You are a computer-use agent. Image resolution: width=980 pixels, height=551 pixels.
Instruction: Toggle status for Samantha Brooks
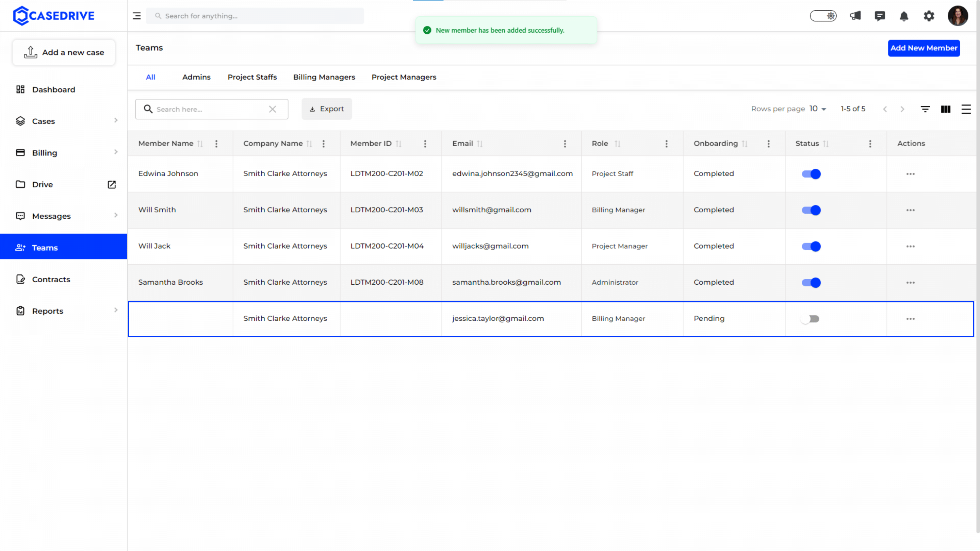pos(811,283)
